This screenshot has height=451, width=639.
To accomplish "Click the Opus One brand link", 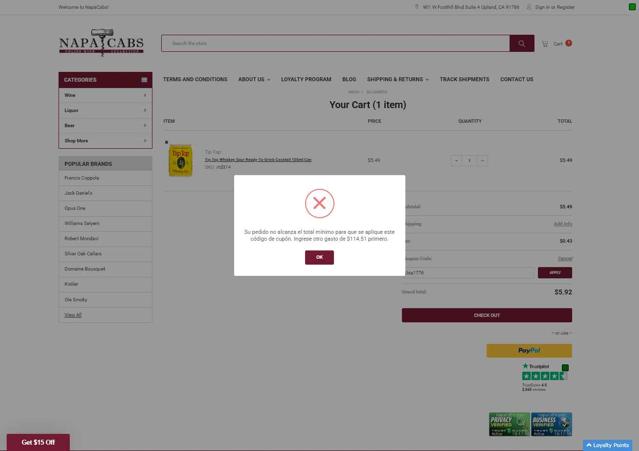I will 75,208.
